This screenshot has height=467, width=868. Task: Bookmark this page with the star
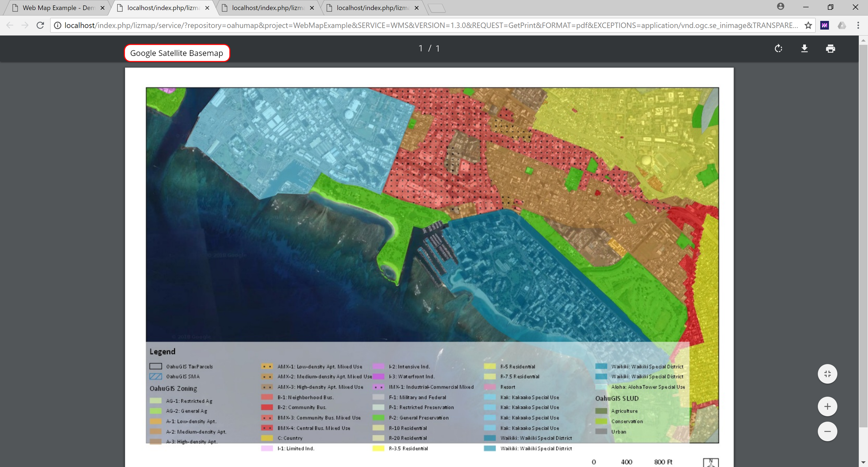click(808, 25)
